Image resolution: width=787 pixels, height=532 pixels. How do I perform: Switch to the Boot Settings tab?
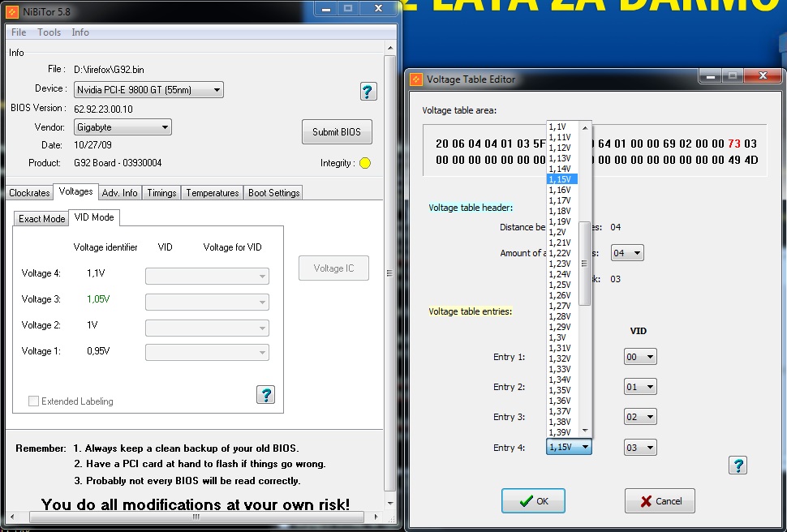tap(273, 193)
